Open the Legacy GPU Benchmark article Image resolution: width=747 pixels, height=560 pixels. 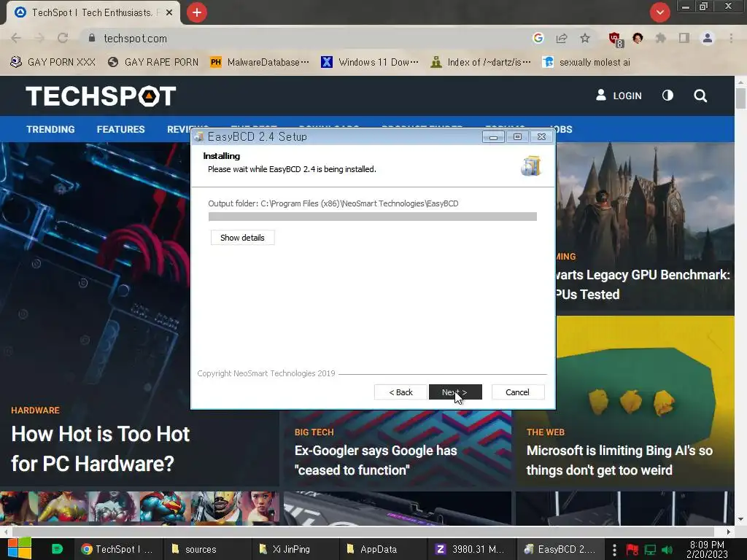click(643, 284)
